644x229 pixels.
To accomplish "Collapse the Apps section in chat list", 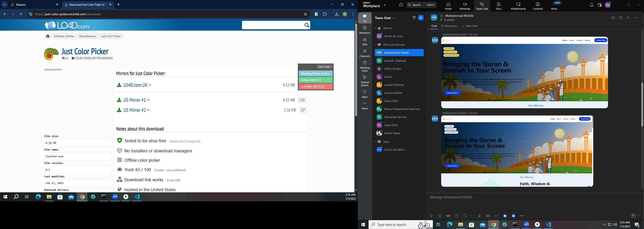I will (x=375, y=142).
